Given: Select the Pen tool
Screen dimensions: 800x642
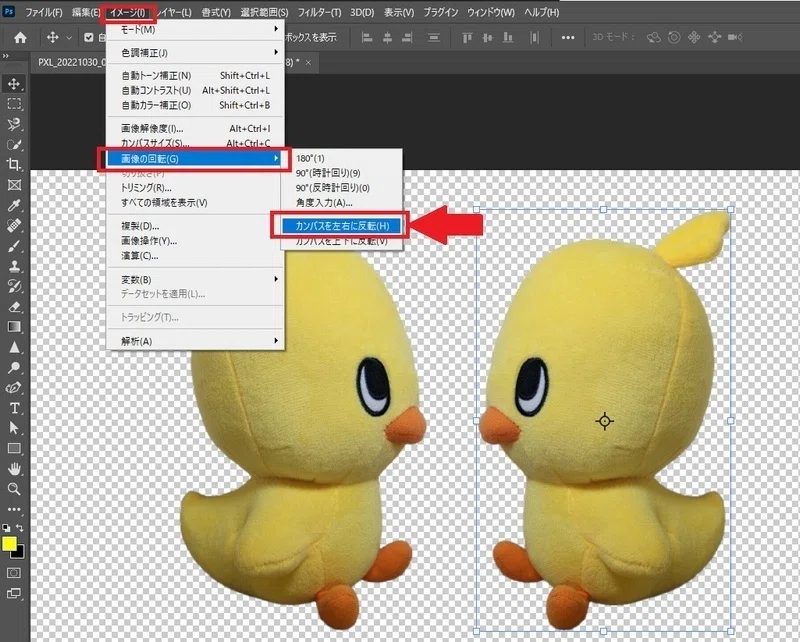Looking at the screenshot, I should coord(14,388).
